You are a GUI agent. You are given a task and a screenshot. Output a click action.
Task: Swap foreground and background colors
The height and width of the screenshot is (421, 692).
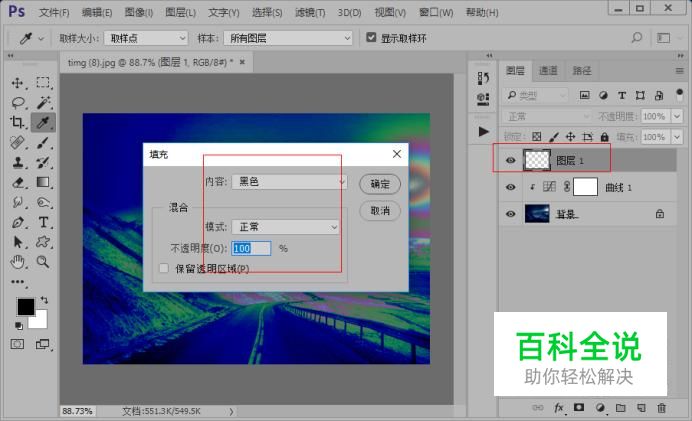click(44, 300)
